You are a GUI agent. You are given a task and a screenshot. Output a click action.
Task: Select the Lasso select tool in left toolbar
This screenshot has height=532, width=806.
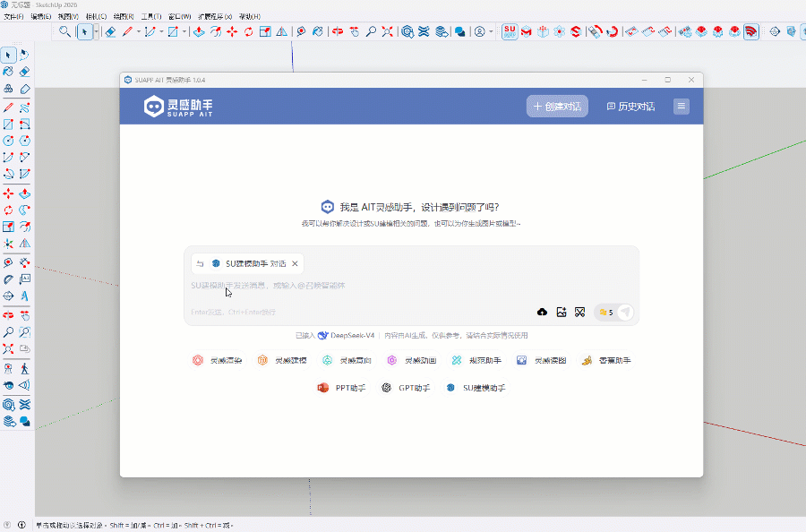24,55
